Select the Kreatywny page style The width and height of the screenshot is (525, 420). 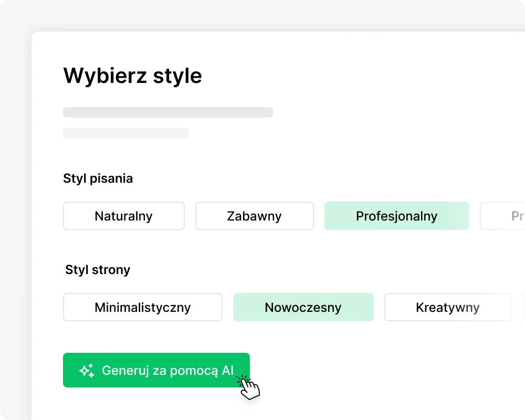[x=448, y=307]
